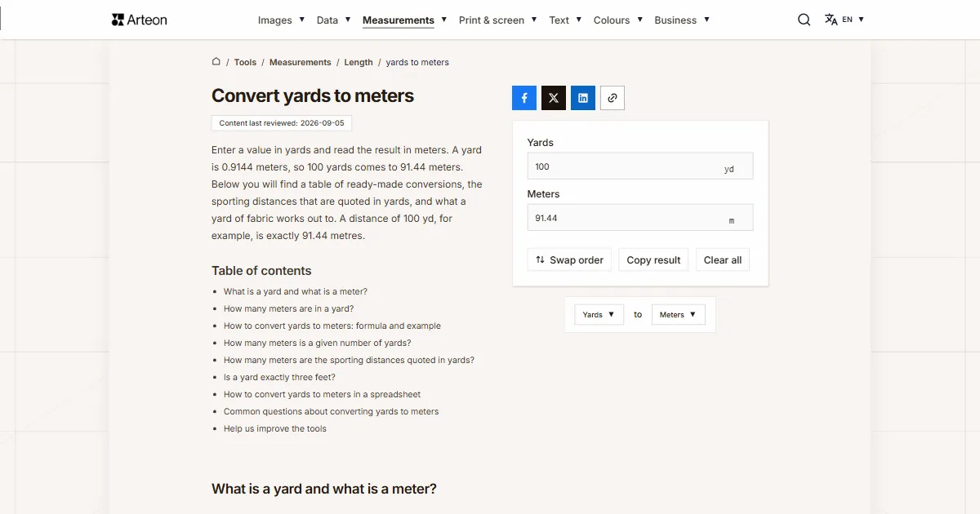Click the Swap order button
The image size is (980, 514).
(570, 260)
